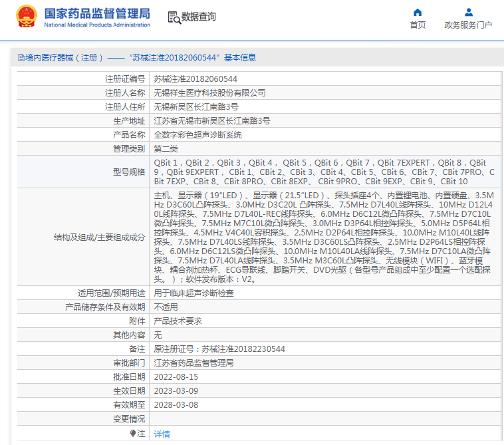Select expiry date 2028-03-08
Image resolution: width=504 pixels, height=445 pixels.
click(x=176, y=405)
